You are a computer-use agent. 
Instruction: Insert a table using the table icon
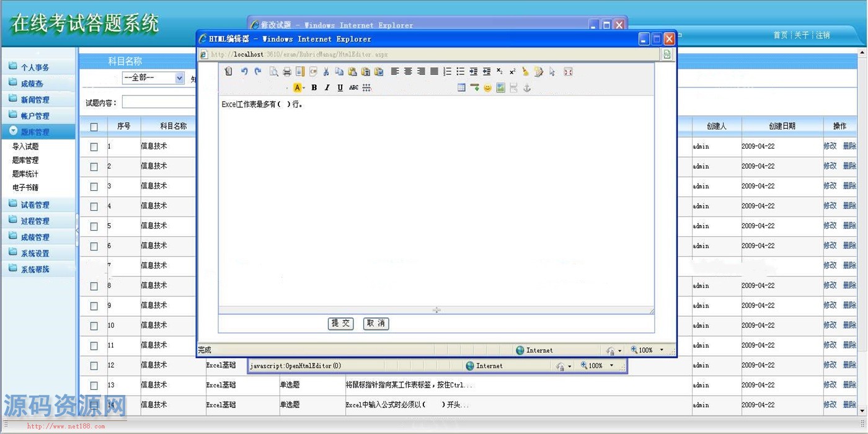[x=461, y=88]
